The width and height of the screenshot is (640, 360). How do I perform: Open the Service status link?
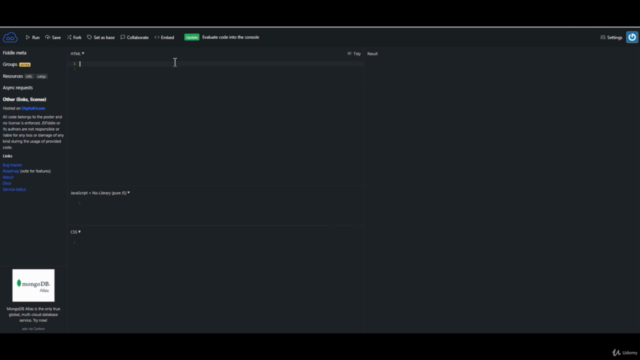coord(14,189)
